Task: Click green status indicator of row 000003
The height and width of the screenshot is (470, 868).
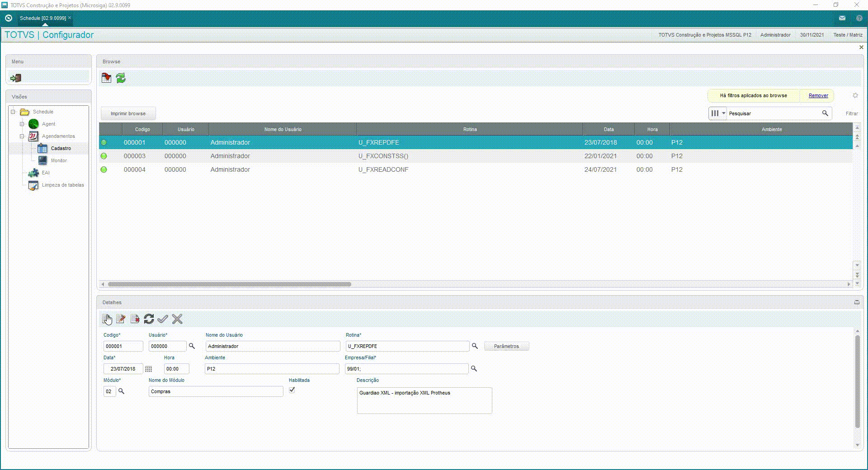Action: pyautogui.click(x=104, y=156)
